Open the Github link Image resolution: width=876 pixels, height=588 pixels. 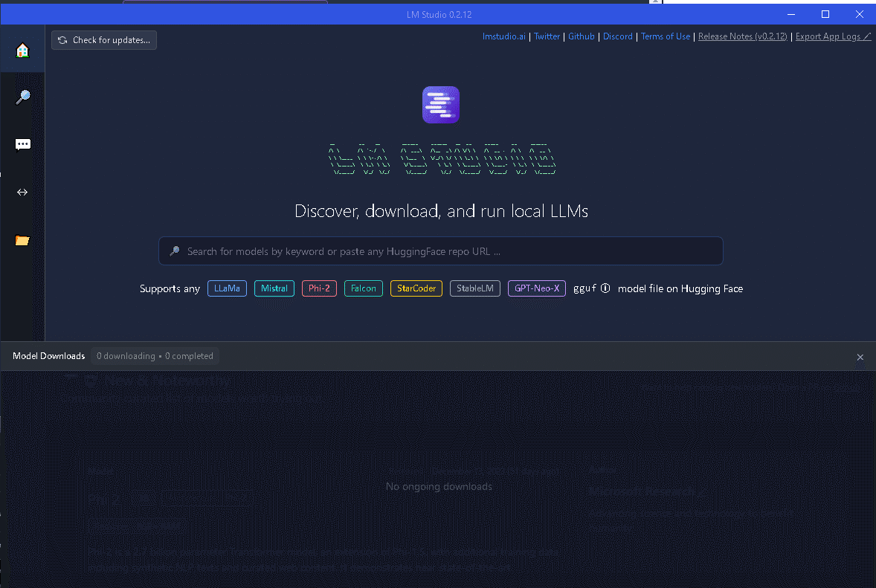pyautogui.click(x=581, y=36)
